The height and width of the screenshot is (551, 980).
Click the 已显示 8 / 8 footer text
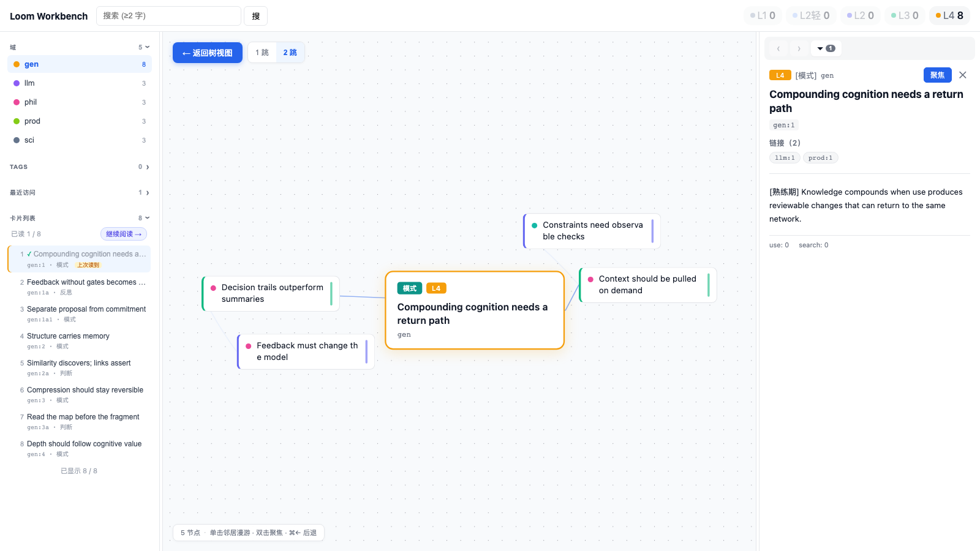point(79,471)
